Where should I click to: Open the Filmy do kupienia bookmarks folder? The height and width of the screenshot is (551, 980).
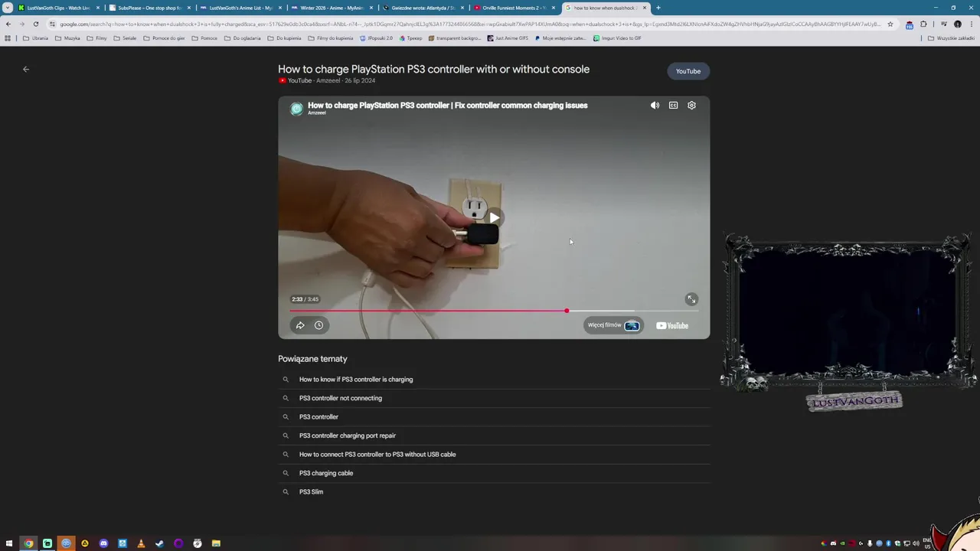pyautogui.click(x=330, y=38)
